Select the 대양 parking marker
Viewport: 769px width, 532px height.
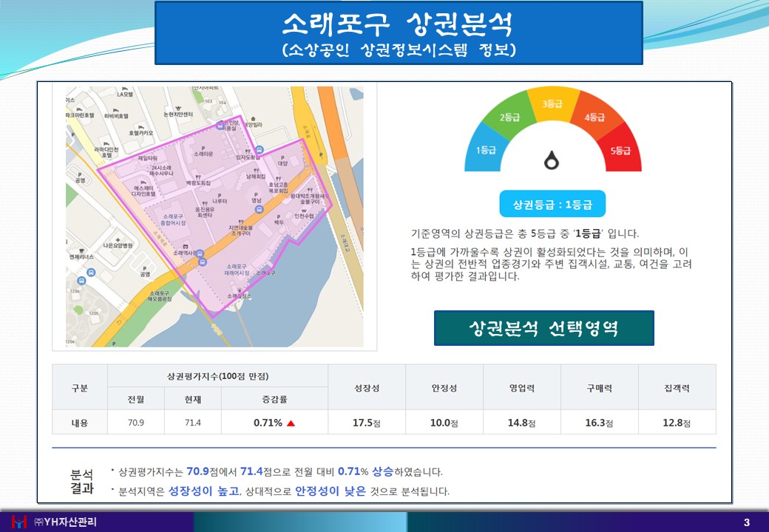(282, 157)
